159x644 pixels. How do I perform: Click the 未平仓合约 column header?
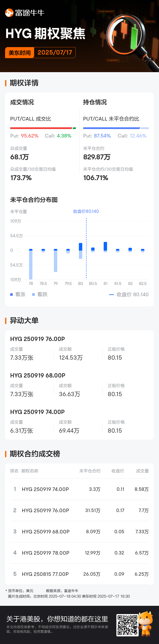pyautogui.click(x=90, y=471)
